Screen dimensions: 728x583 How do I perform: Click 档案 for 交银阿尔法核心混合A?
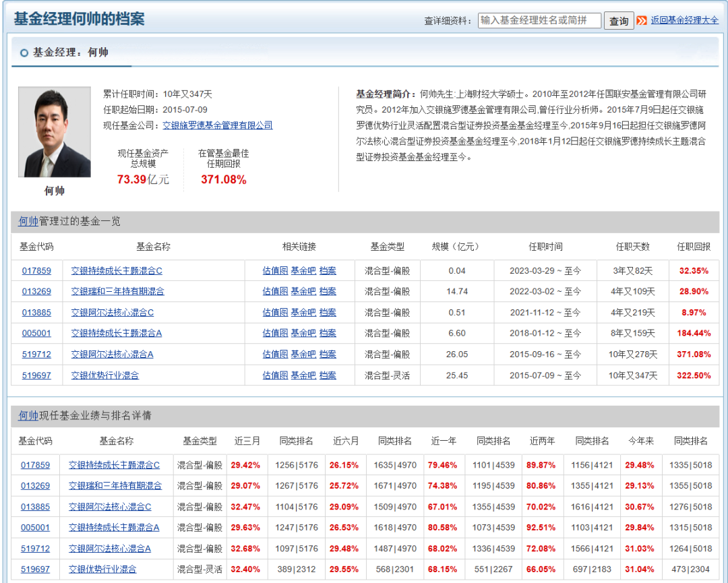click(328, 354)
